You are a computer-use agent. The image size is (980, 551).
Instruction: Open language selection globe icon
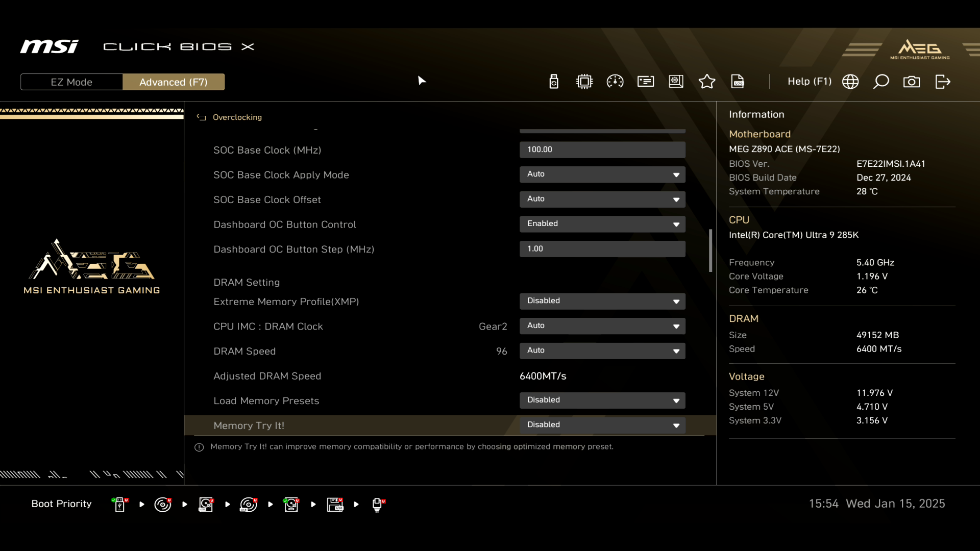[850, 82]
